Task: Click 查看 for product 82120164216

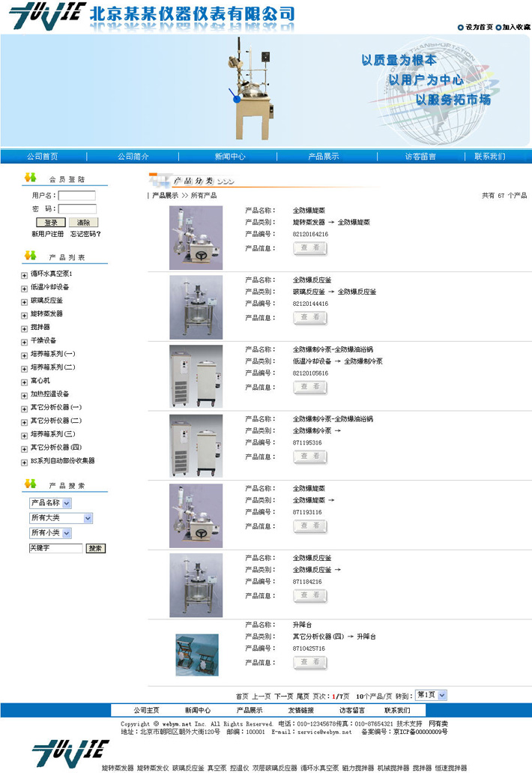Action: 310,248
